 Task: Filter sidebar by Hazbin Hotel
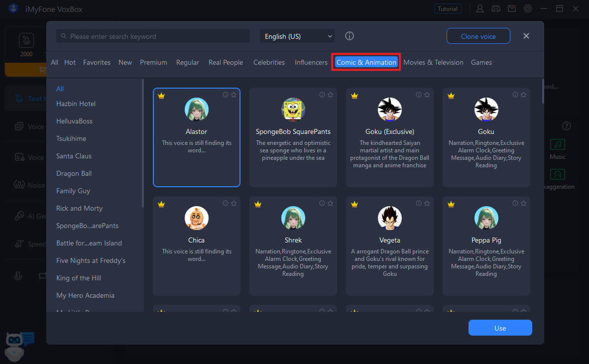pyautogui.click(x=76, y=104)
